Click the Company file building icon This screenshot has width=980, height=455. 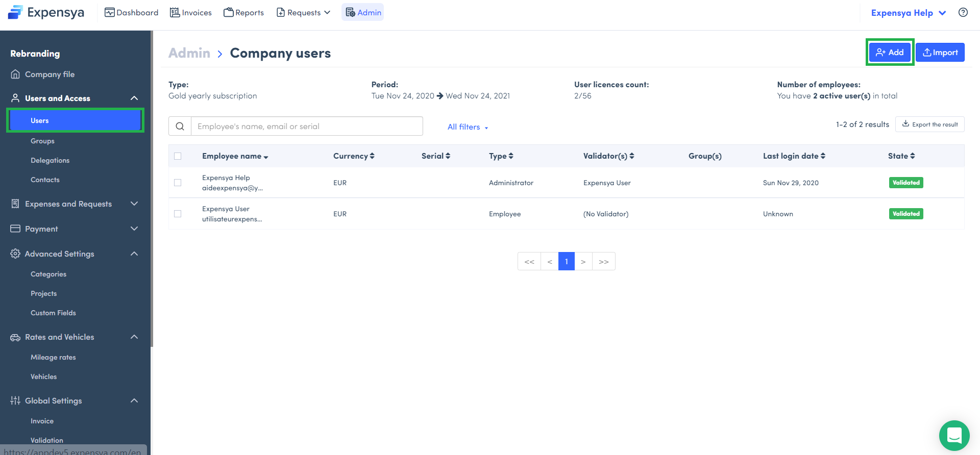click(x=15, y=74)
